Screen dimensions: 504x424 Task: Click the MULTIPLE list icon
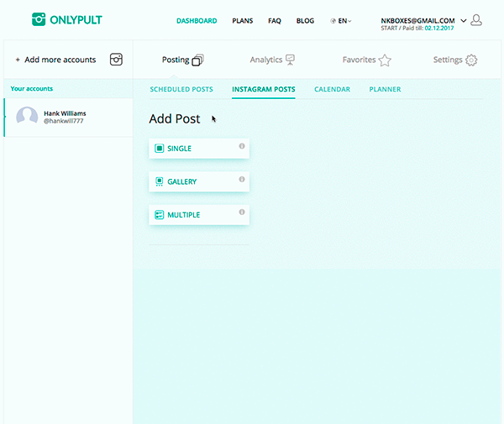(159, 215)
